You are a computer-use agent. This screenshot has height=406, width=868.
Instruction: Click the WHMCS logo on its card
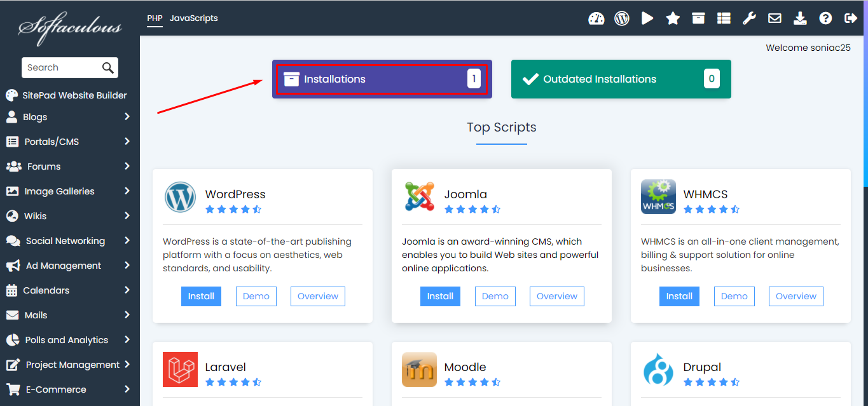point(658,197)
